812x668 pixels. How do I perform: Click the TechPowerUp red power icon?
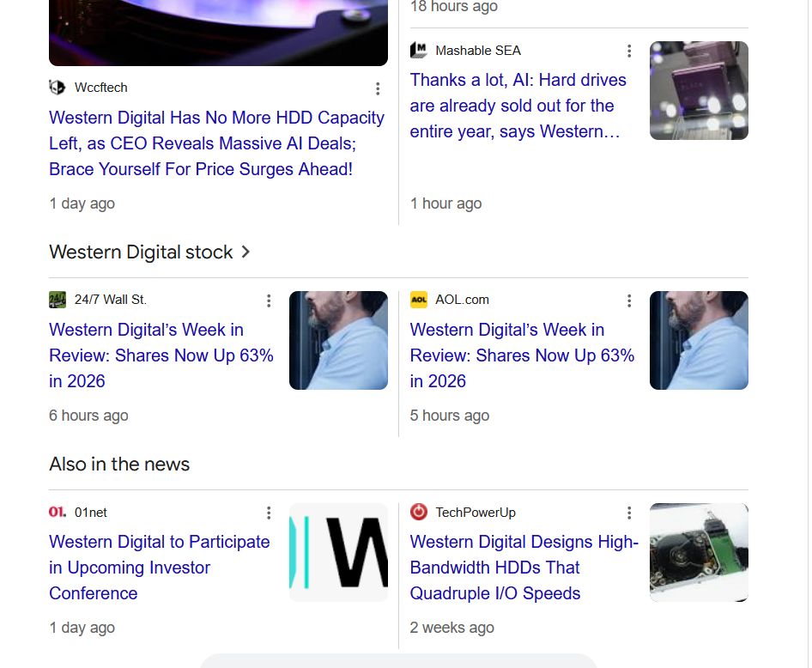(x=418, y=512)
